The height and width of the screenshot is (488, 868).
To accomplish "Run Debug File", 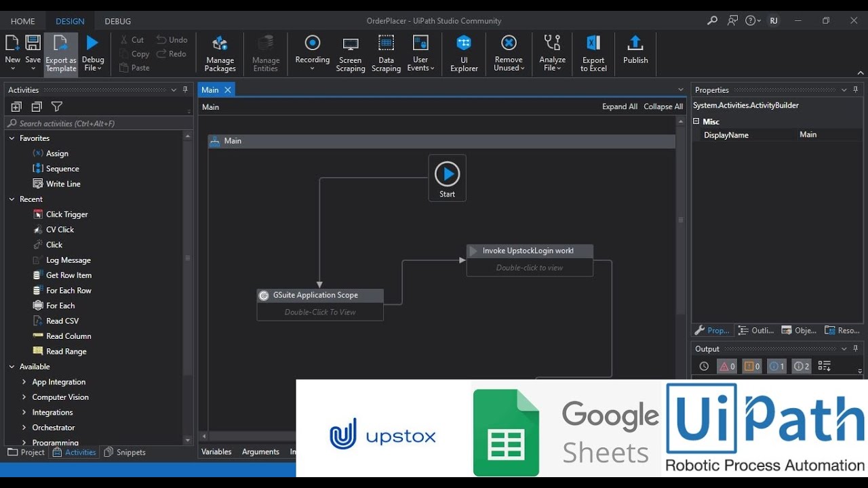I will tap(93, 54).
